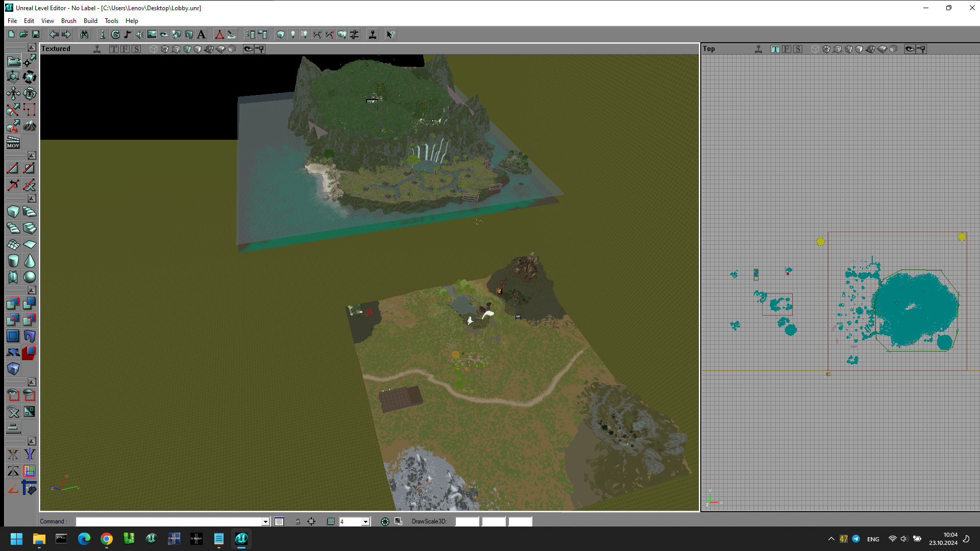
Task: Open the Search for Actors binoculars
Action: [x=84, y=35]
